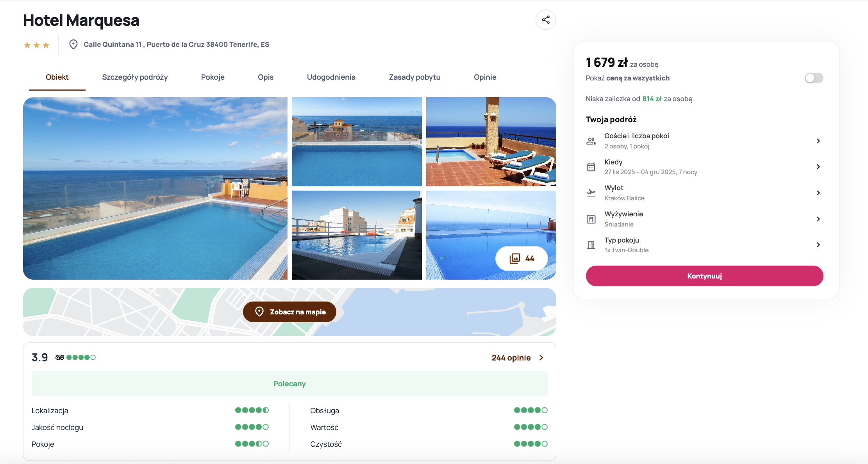Click the share icon button

click(546, 20)
